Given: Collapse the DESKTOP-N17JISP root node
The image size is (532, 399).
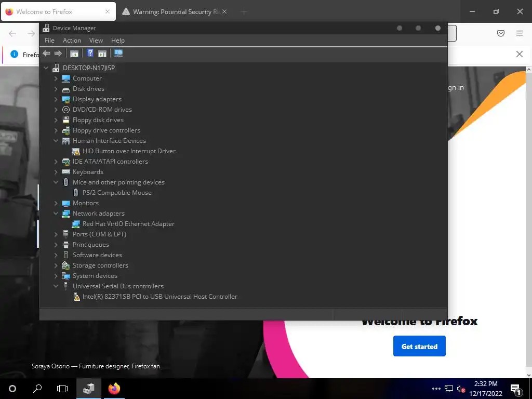Looking at the screenshot, I should point(46,68).
